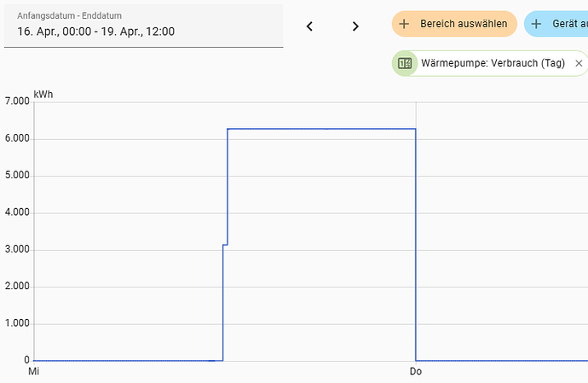Click the small step near 3.000 kWh on graph

pos(225,245)
